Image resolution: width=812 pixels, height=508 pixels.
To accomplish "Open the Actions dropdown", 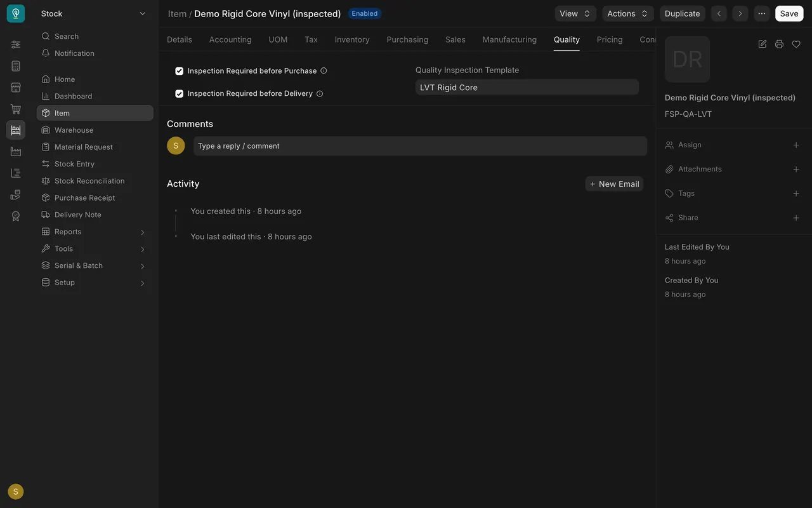I will (627, 13).
